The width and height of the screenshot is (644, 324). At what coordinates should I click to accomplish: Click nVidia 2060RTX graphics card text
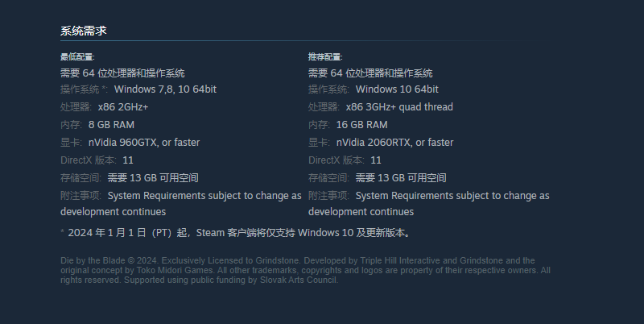394,143
